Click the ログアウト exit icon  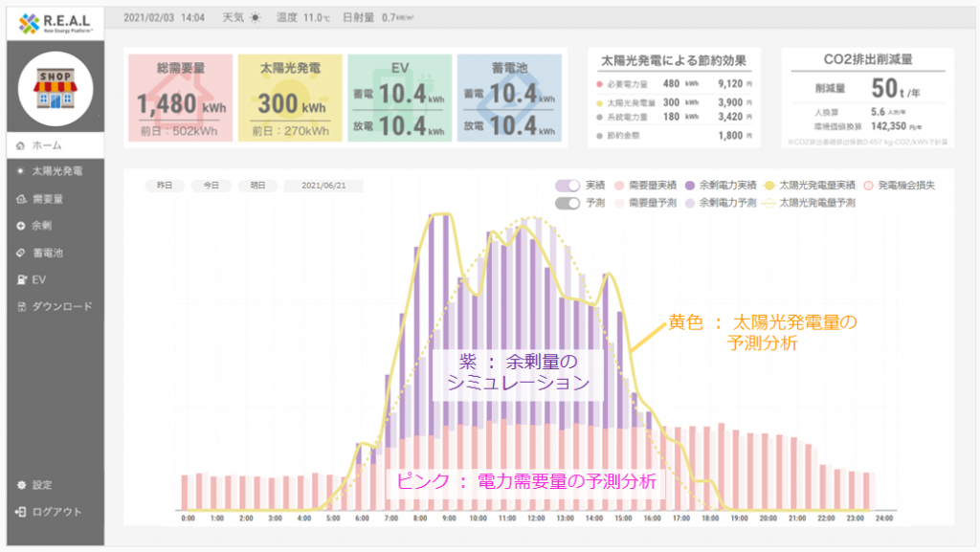(21, 512)
